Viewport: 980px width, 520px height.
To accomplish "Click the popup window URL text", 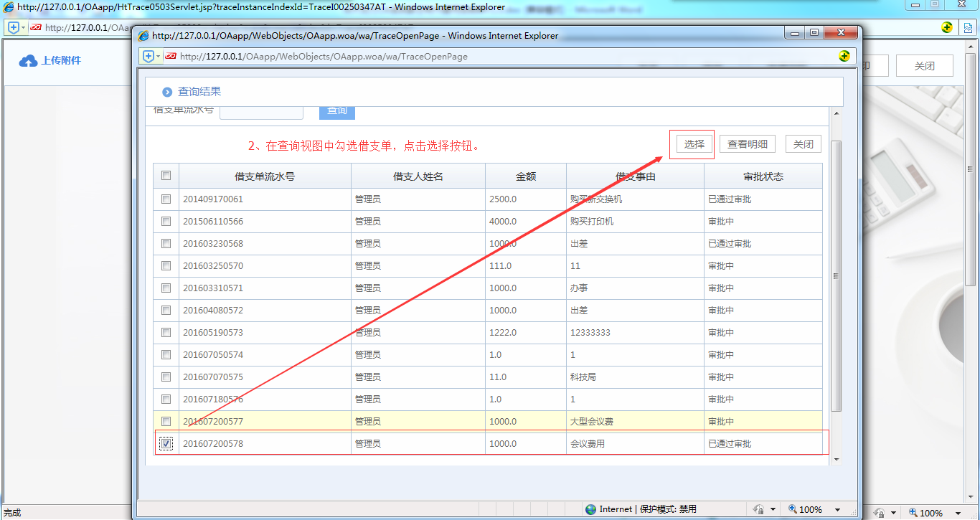I will (324, 56).
